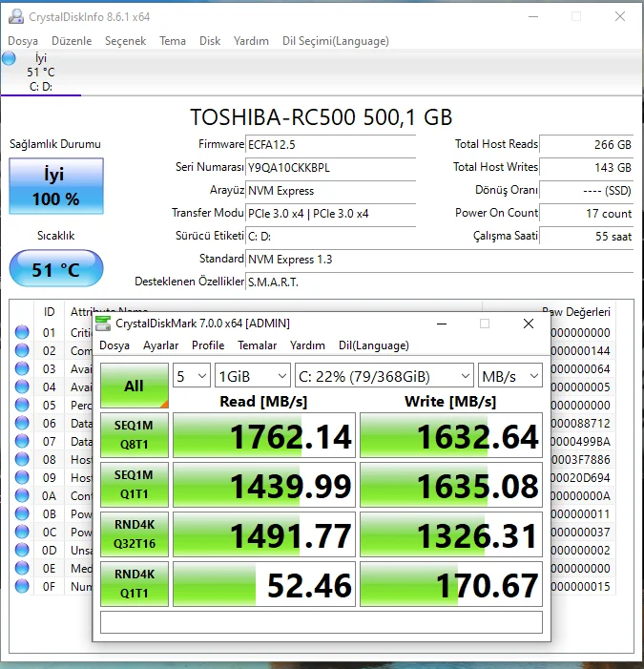This screenshot has width=644, height=669.
Task: Open the test count dropdown showing 5
Action: click(192, 375)
